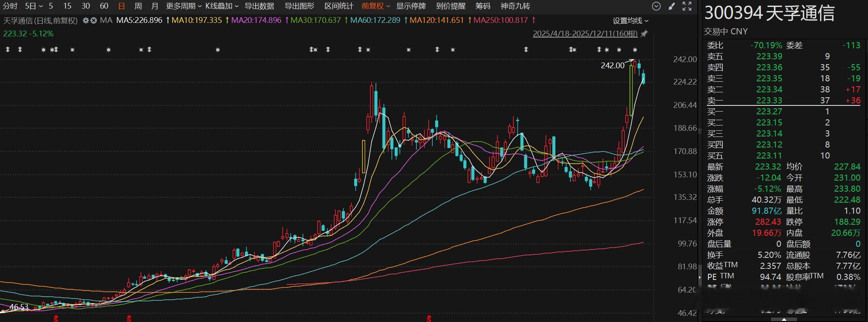868x322 pixels.
Task: Click the 最高 value 233.80
Action: pyautogui.click(x=847, y=189)
